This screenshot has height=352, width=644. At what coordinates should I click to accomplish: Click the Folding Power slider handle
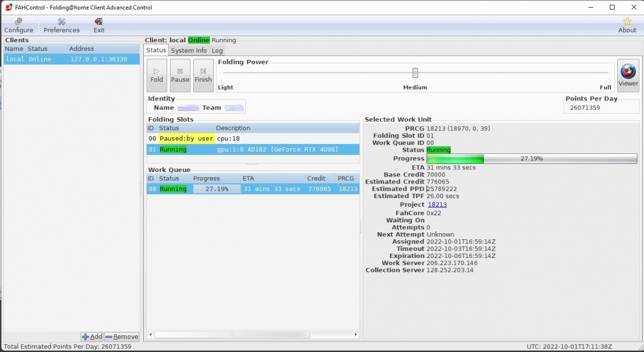415,73
